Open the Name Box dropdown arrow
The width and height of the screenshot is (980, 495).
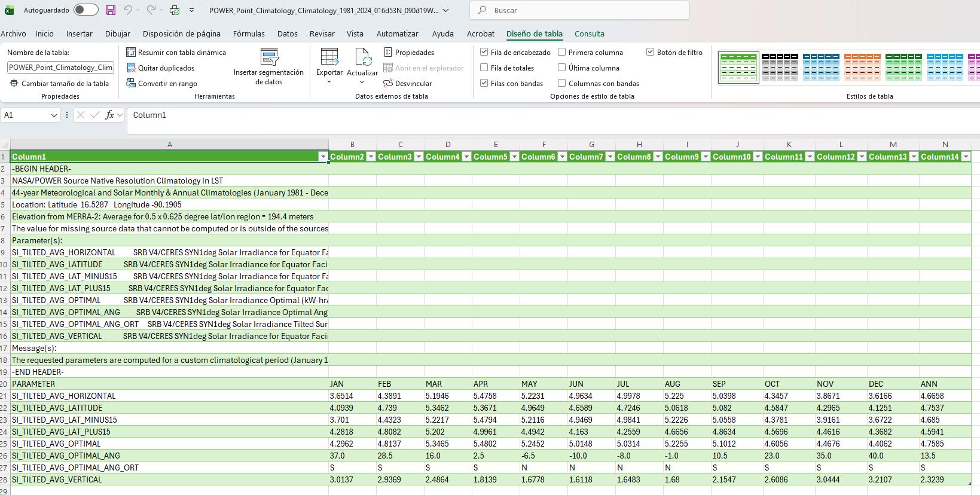tap(54, 115)
